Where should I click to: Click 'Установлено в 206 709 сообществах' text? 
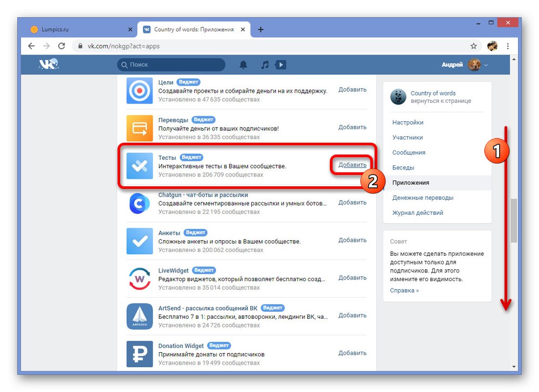point(211,174)
